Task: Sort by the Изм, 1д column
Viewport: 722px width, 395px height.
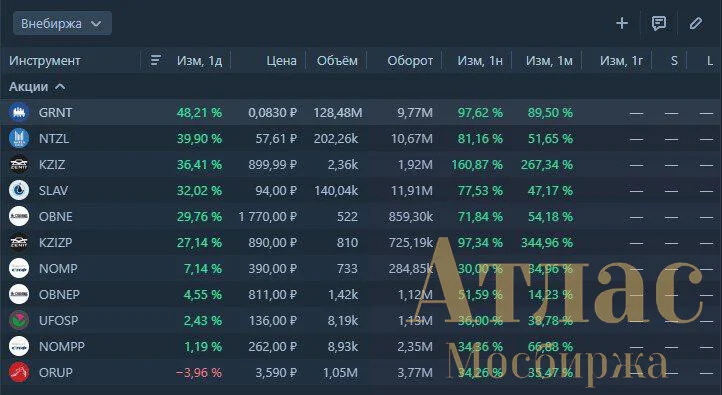Action: (199, 61)
